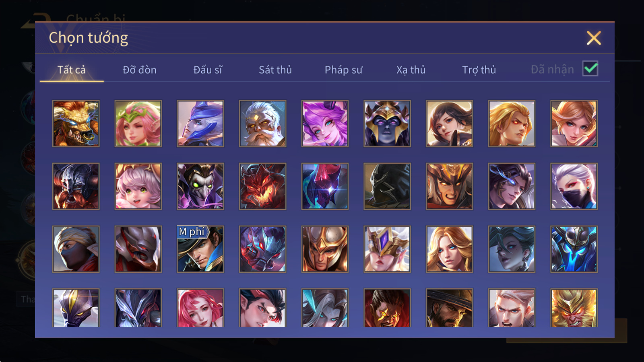644x362 pixels.
Task: Choose the purple-haired girl hero portrait
Action: pyautogui.click(x=325, y=123)
